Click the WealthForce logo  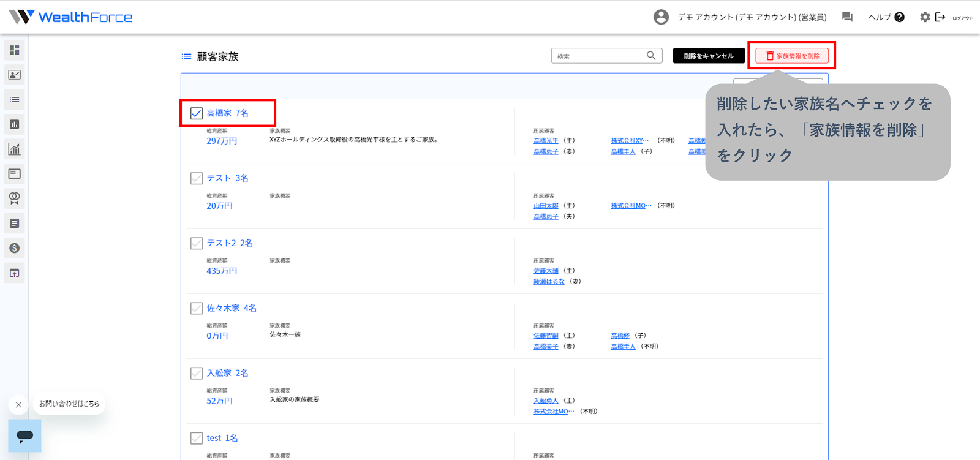(70, 17)
